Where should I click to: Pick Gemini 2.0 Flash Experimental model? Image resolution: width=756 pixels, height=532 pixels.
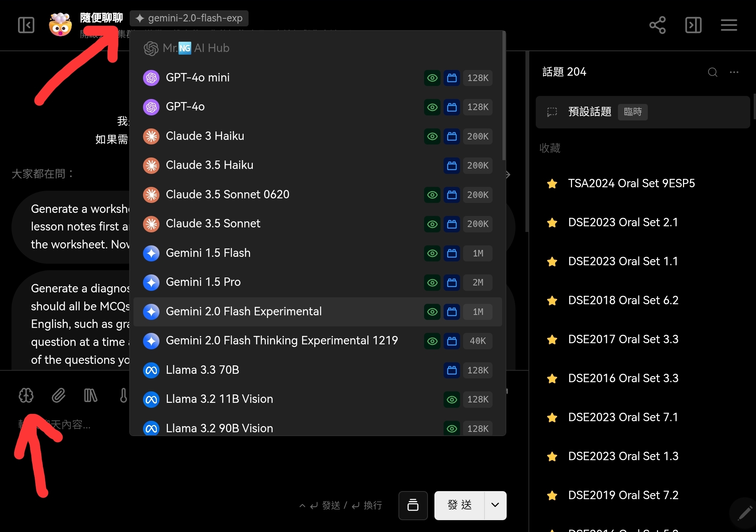(x=317, y=312)
